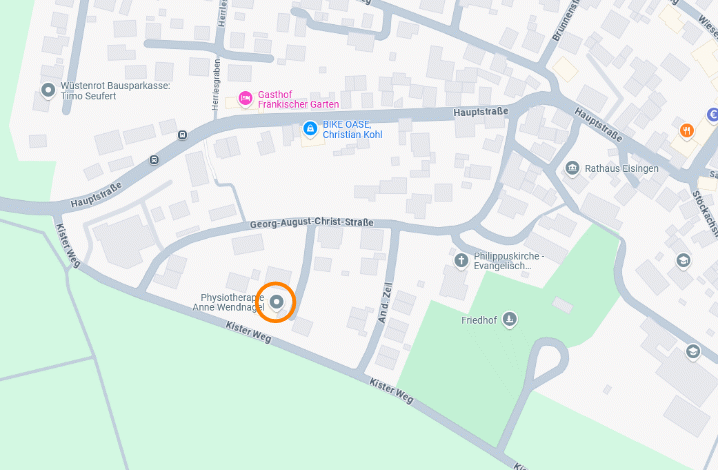Click the school icon southeast of Friedhof

pos(693,352)
